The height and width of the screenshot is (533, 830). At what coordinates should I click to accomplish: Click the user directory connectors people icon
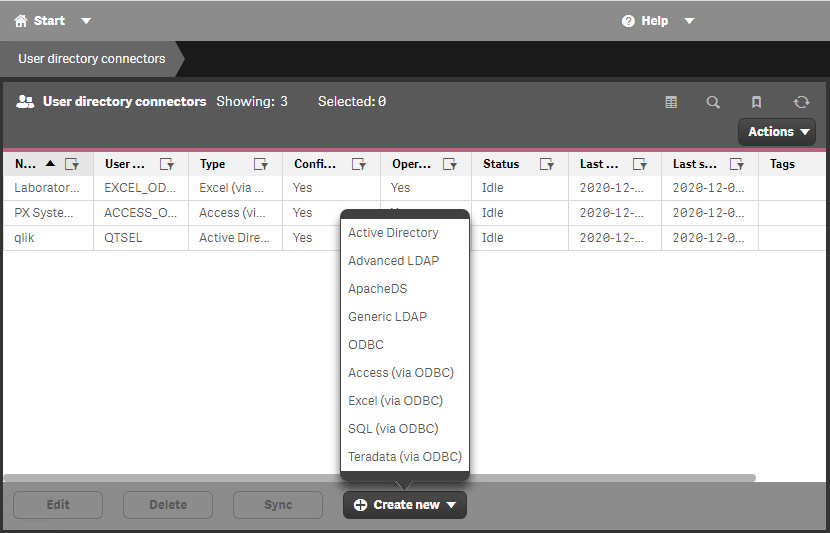(x=25, y=102)
